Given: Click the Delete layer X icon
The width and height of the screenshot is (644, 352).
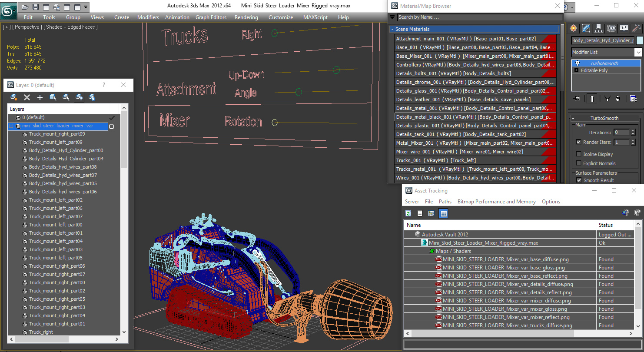Looking at the screenshot, I should pos(27,97).
